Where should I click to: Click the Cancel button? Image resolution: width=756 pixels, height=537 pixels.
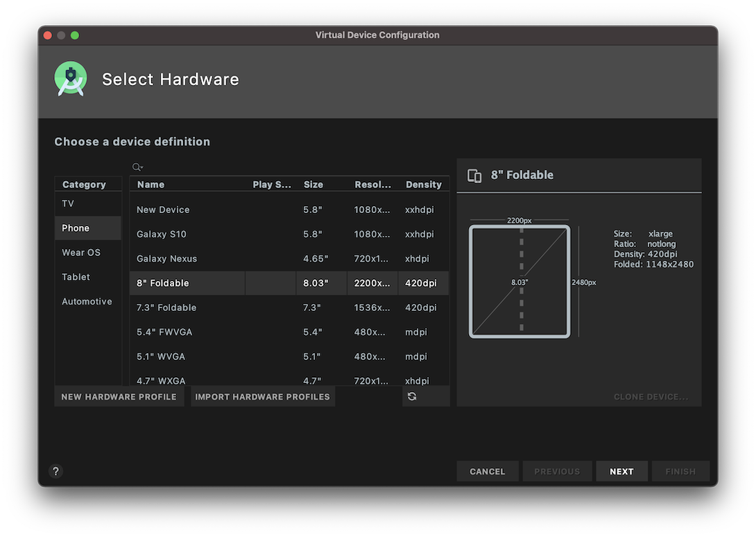[487, 471]
